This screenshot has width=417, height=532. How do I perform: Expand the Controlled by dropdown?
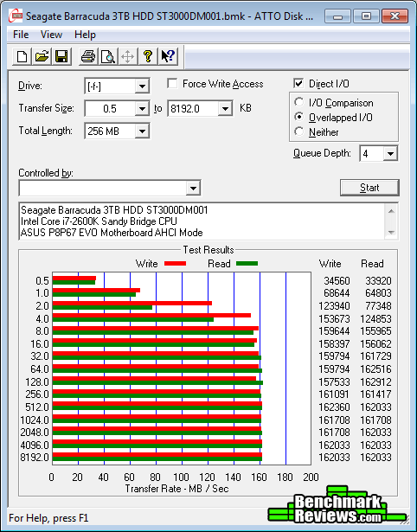coord(193,188)
